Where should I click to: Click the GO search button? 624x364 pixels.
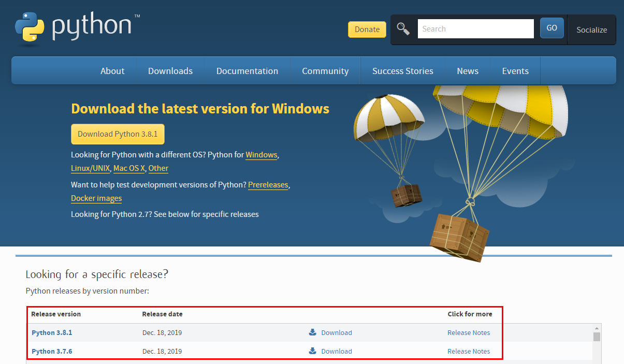coord(552,28)
